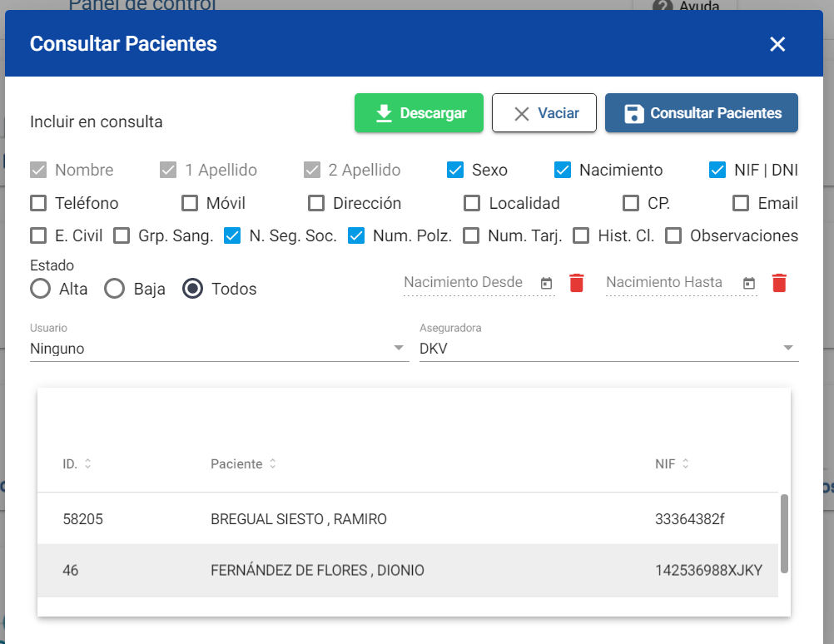Click the trash icon to clear Nacimiento Desde
The width and height of the screenshot is (834, 644).
(x=576, y=283)
